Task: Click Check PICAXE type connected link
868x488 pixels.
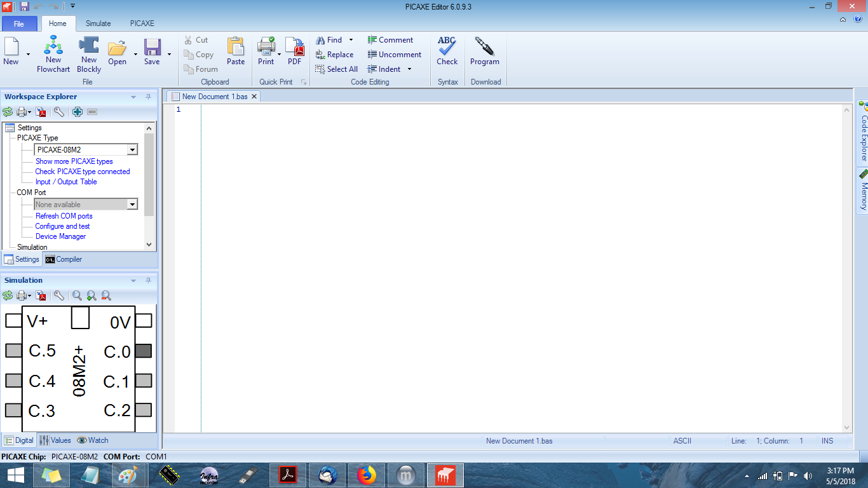Action: (x=83, y=172)
